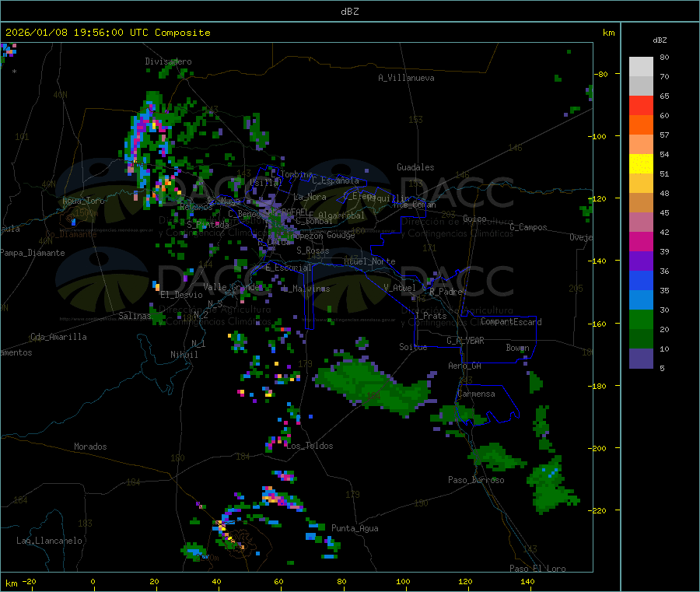
Task: Click the Atuel_Norte map label
Action: coord(369,261)
